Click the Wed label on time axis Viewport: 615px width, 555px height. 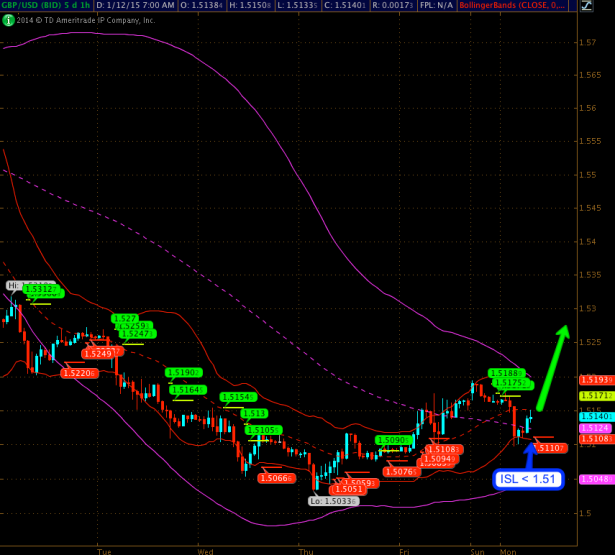(x=206, y=550)
